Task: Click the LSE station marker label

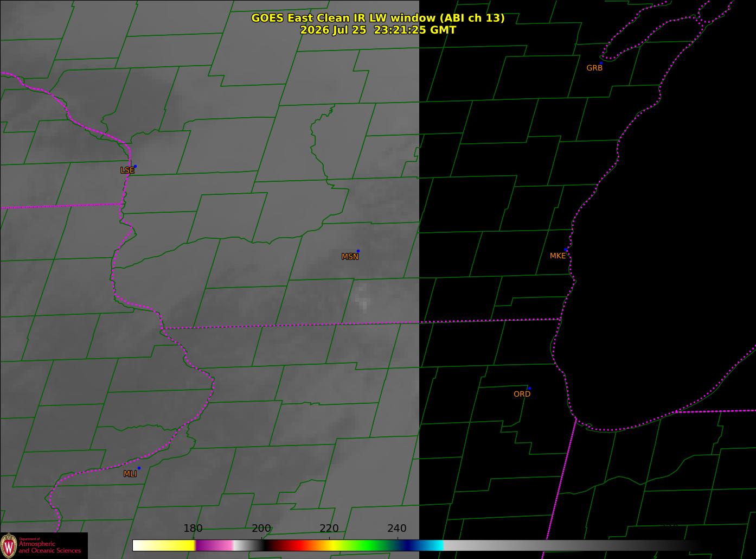Action: click(x=127, y=170)
